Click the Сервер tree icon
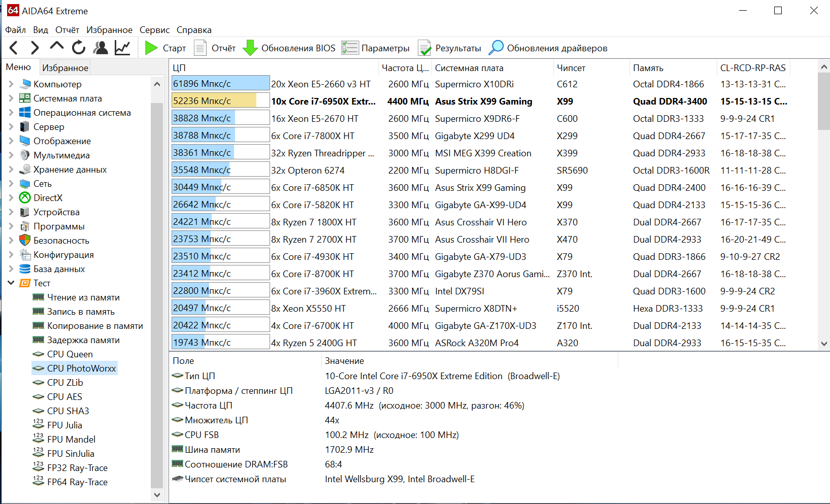This screenshot has height=504, width=830. tap(25, 127)
